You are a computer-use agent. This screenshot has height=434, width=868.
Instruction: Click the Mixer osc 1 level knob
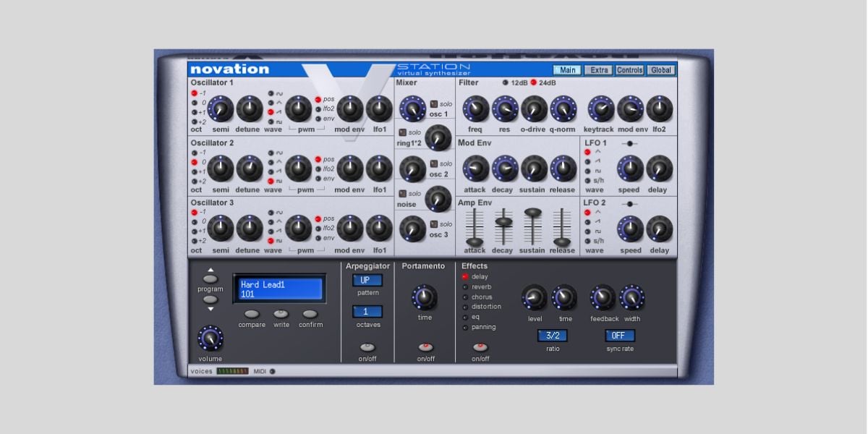tap(412, 109)
